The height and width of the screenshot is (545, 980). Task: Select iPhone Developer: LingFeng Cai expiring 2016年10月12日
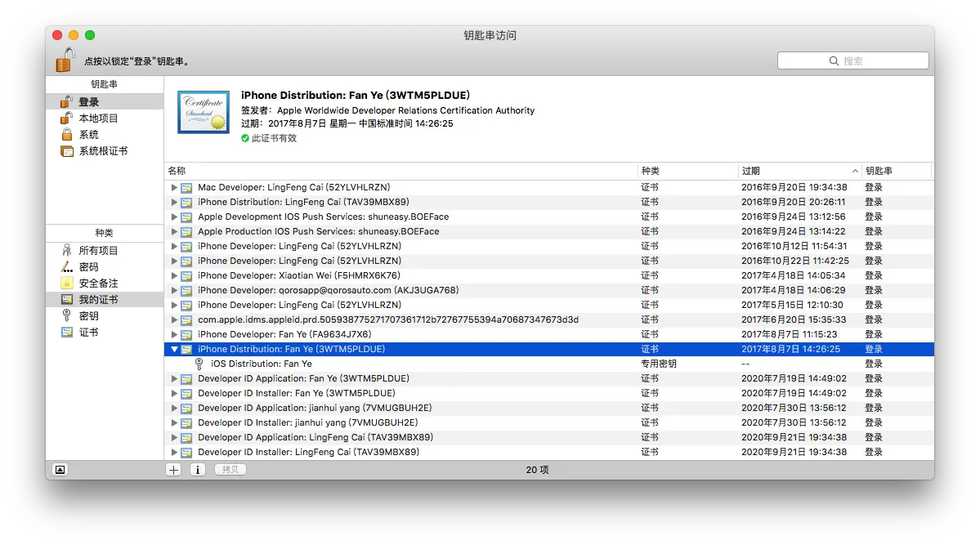[548, 246]
